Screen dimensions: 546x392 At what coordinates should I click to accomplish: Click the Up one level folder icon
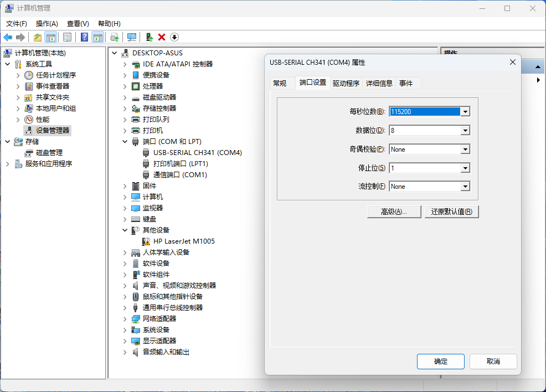(38, 37)
